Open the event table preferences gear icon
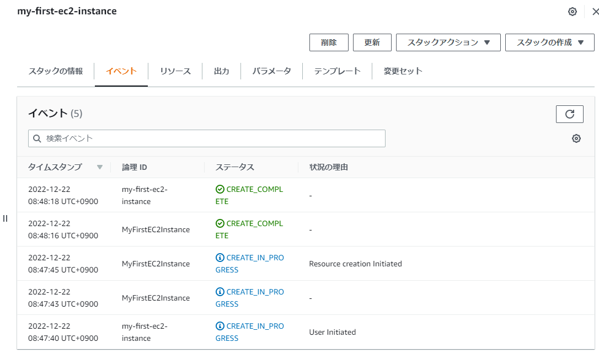Screen dimensions: 599x364 576,138
